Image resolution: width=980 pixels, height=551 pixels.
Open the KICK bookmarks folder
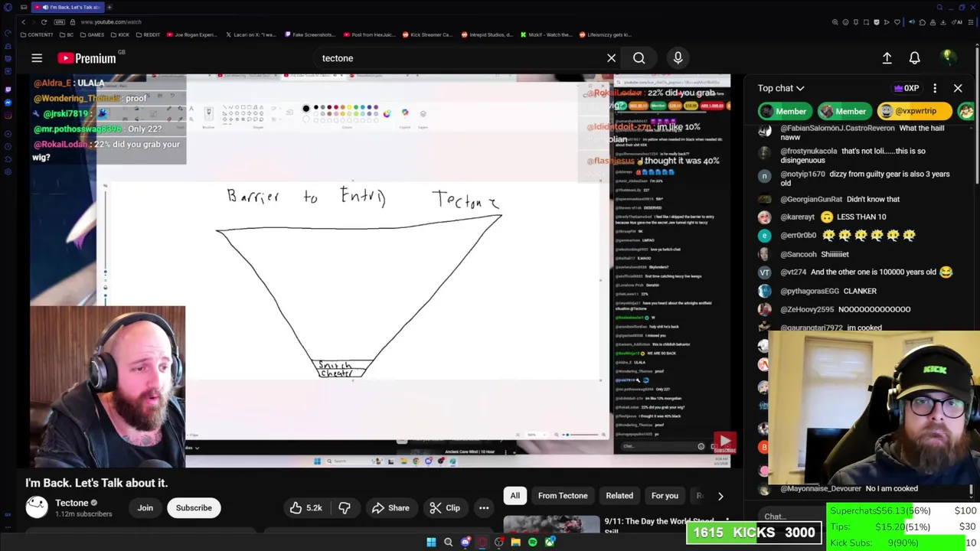[x=119, y=34]
